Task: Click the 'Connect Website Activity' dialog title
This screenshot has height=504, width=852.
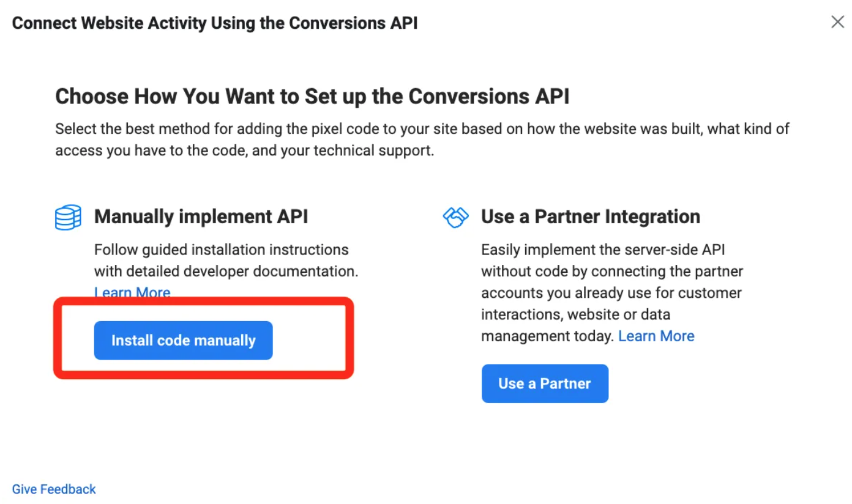Action: 215,23
